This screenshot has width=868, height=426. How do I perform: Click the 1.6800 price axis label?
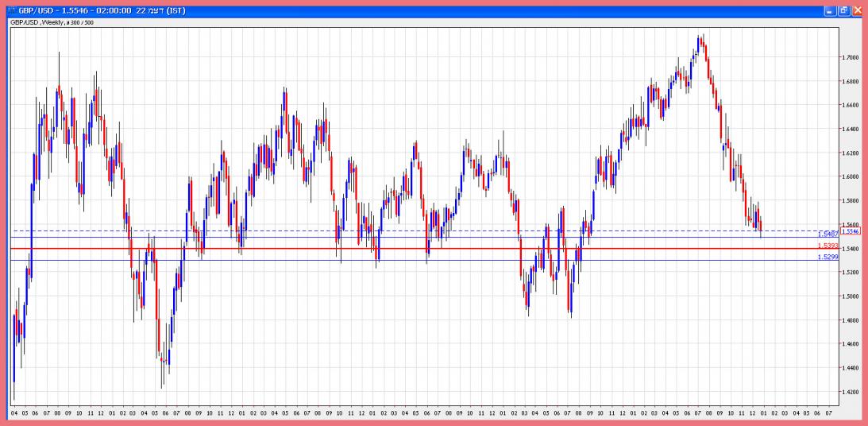pos(851,81)
